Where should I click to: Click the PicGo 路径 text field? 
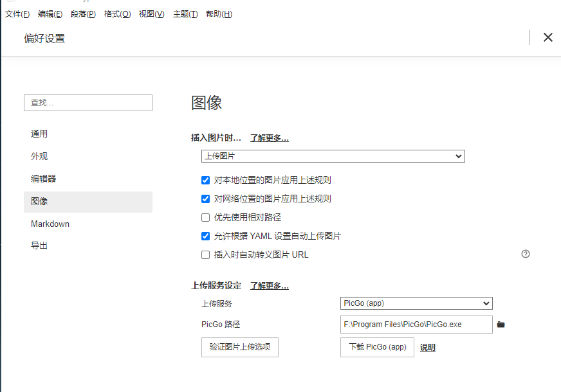pyautogui.click(x=416, y=325)
